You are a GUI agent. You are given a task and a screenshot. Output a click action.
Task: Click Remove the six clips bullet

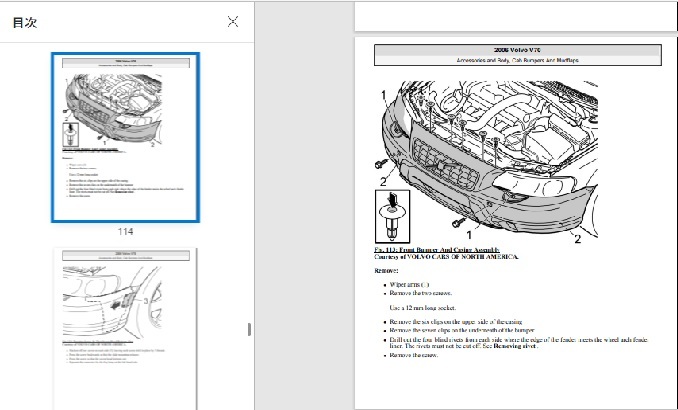456,322
